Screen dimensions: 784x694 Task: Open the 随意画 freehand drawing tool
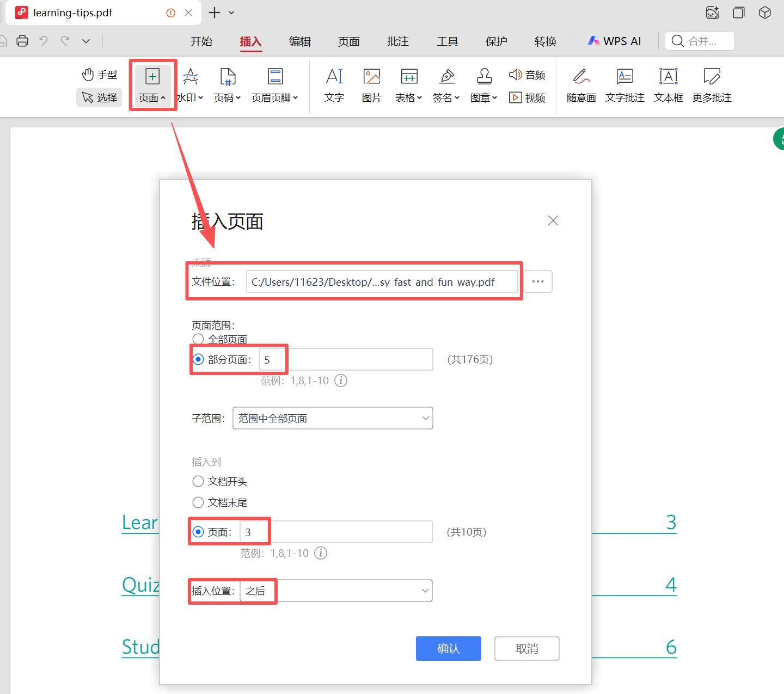pyautogui.click(x=580, y=85)
